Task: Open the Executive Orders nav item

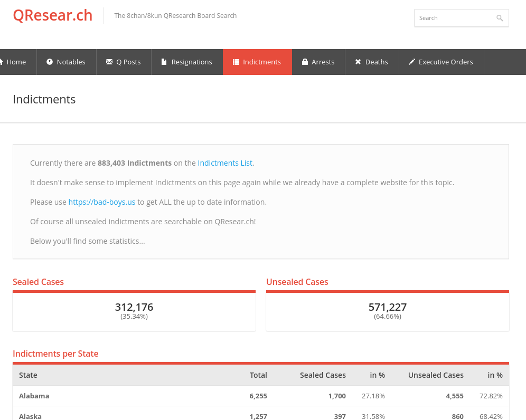Action: pos(442,62)
